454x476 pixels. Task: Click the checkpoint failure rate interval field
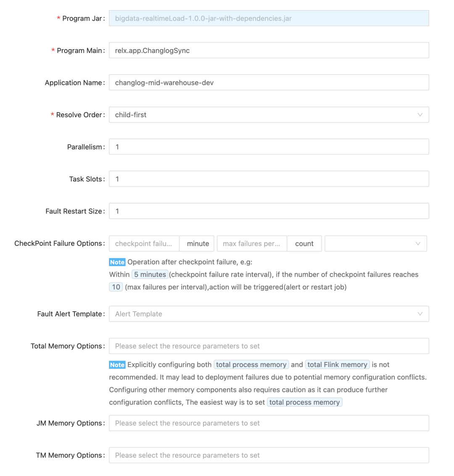144,244
